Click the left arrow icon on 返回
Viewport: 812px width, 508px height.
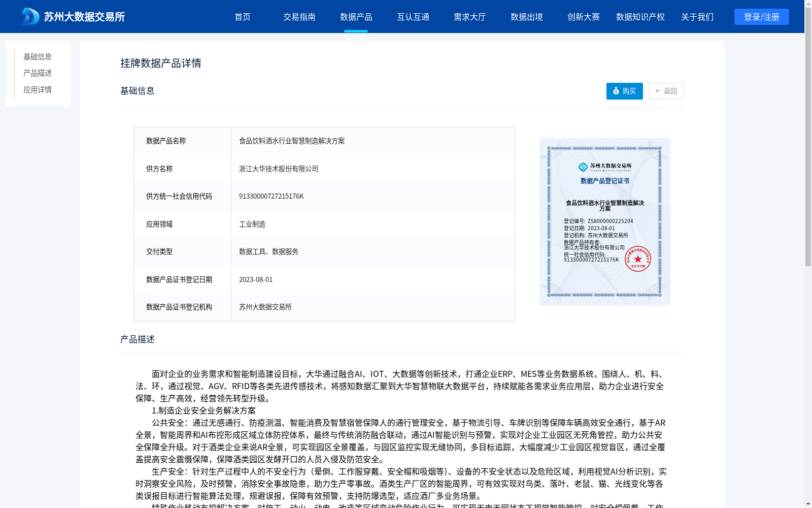click(658, 91)
